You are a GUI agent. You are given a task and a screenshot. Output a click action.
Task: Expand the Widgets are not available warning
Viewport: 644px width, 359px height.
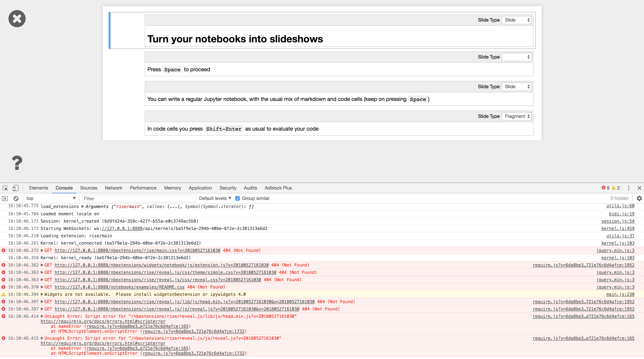click(42, 294)
